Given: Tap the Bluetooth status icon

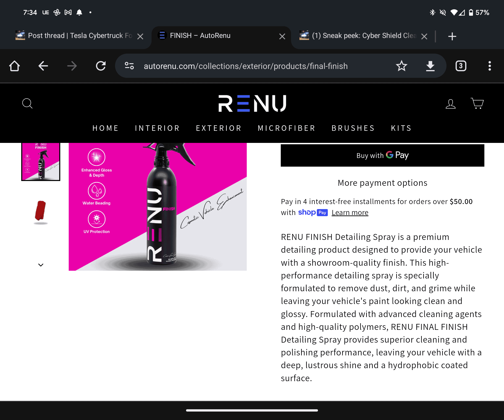Looking at the screenshot, I should pyautogui.click(x=432, y=12).
